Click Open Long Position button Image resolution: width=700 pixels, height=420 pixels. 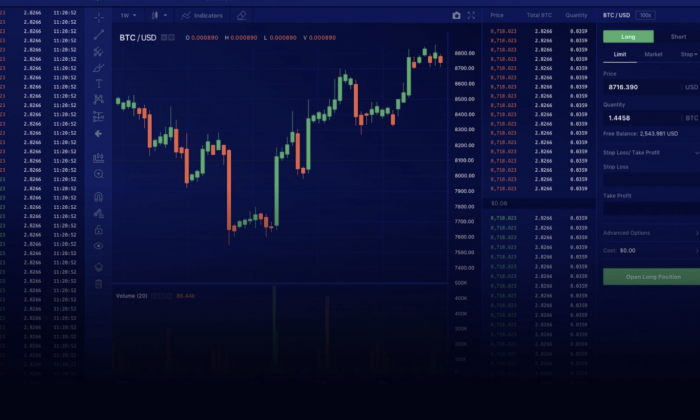click(652, 277)
